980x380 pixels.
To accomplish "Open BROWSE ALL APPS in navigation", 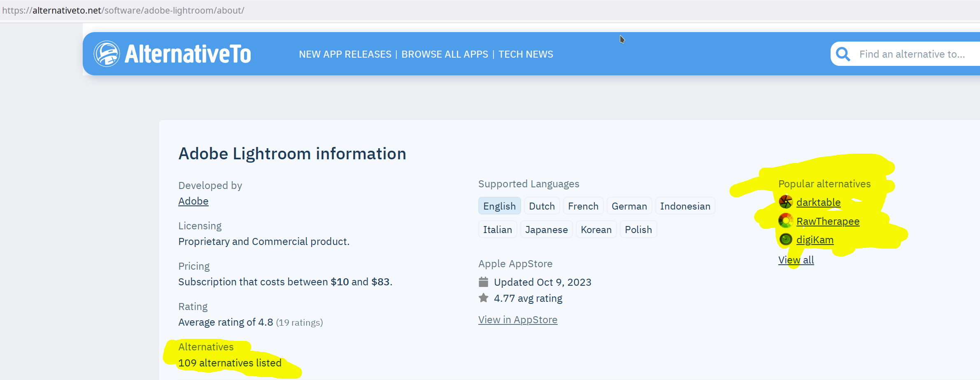I will (445, 54).
